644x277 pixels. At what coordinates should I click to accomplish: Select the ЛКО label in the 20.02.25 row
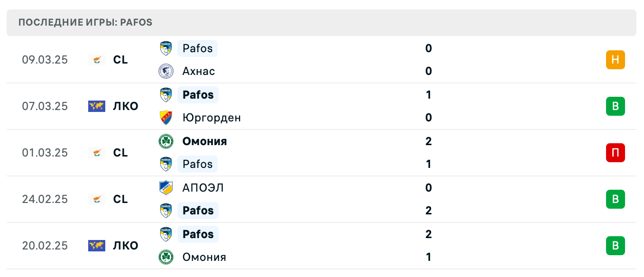(126, 245)
